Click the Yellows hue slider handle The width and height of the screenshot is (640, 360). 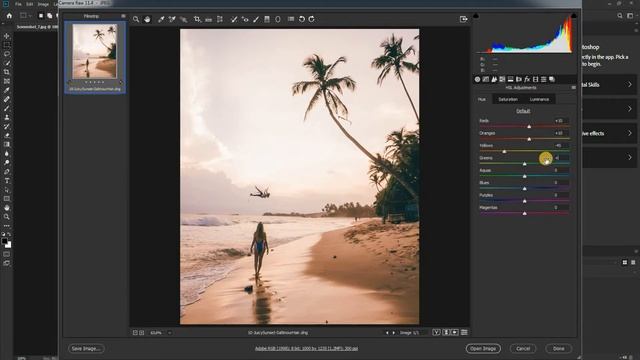tap(504, 151)
